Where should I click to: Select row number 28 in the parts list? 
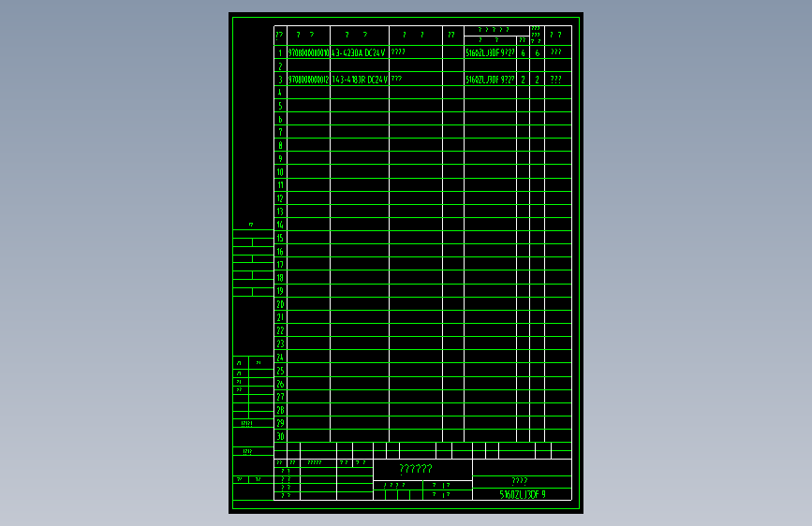click(280, 410)
